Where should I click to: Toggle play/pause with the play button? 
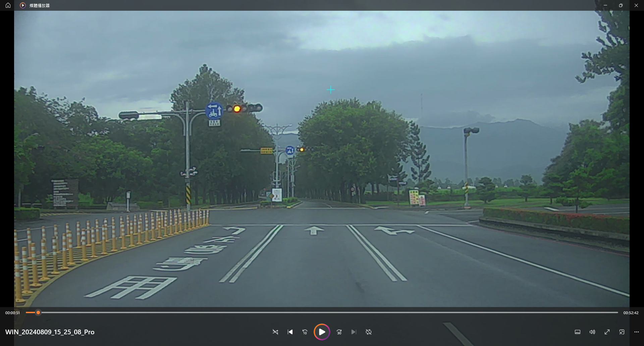click(x=322, y=332)
